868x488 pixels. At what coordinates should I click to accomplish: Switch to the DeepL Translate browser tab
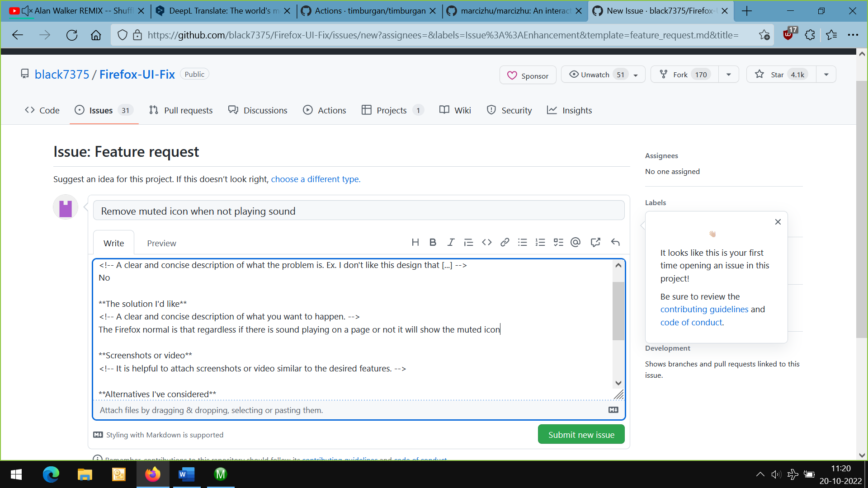tap(223, 11)
